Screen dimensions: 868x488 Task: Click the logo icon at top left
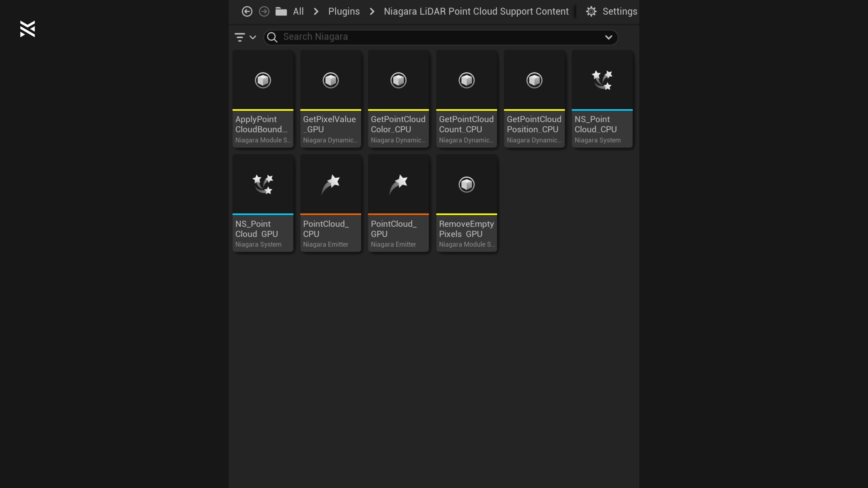27,29
